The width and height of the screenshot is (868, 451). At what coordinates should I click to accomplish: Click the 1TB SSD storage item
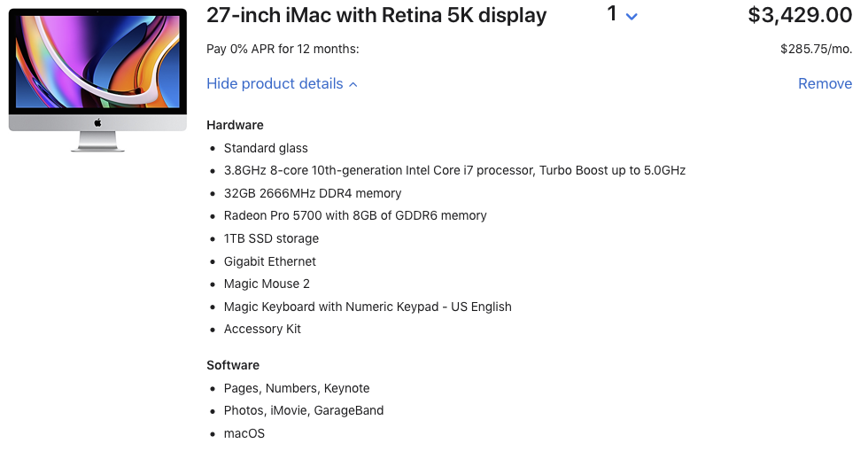coord(271,238)
